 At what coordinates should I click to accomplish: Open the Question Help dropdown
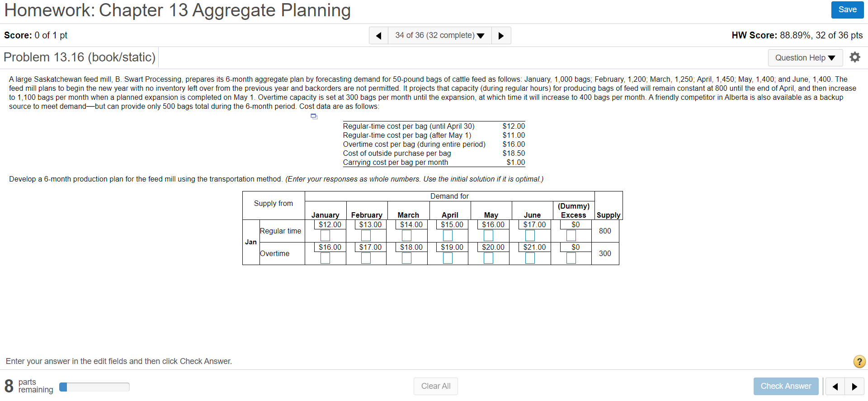coord(805,58)
